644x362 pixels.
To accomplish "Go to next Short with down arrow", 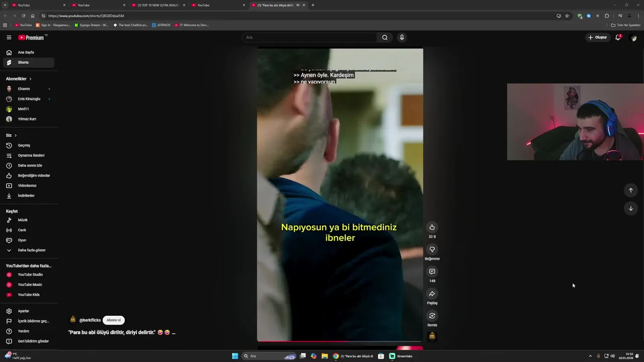I will [630, 209].
